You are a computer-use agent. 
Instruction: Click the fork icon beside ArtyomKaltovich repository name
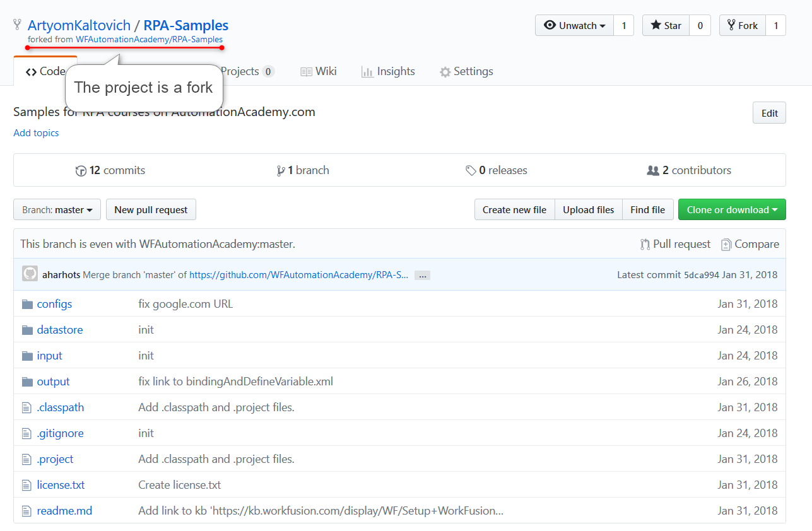pos(17,25)
